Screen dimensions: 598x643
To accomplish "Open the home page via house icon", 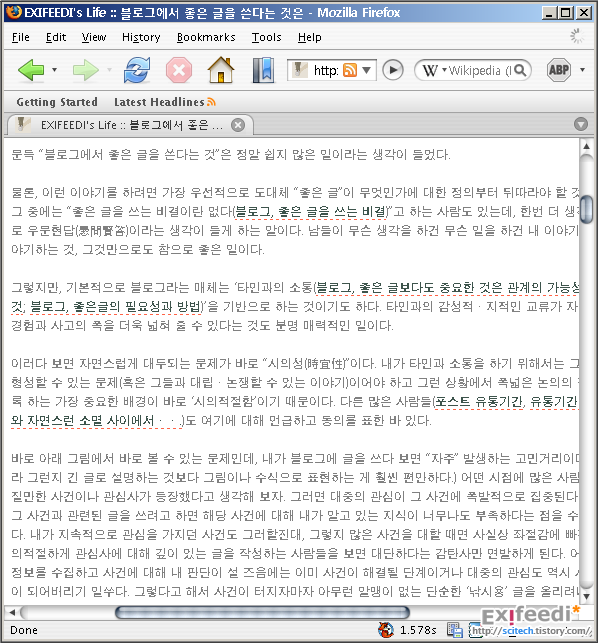I will tap(221, 70).
